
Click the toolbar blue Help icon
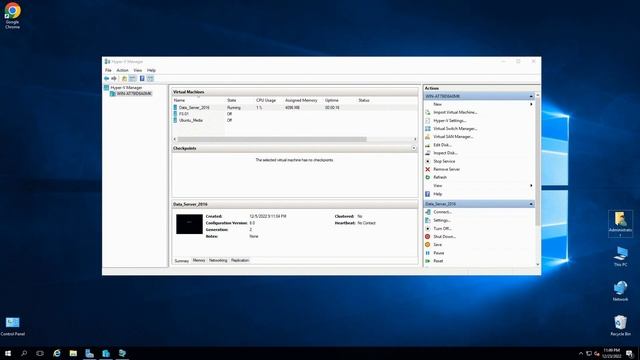click(142, 78)
